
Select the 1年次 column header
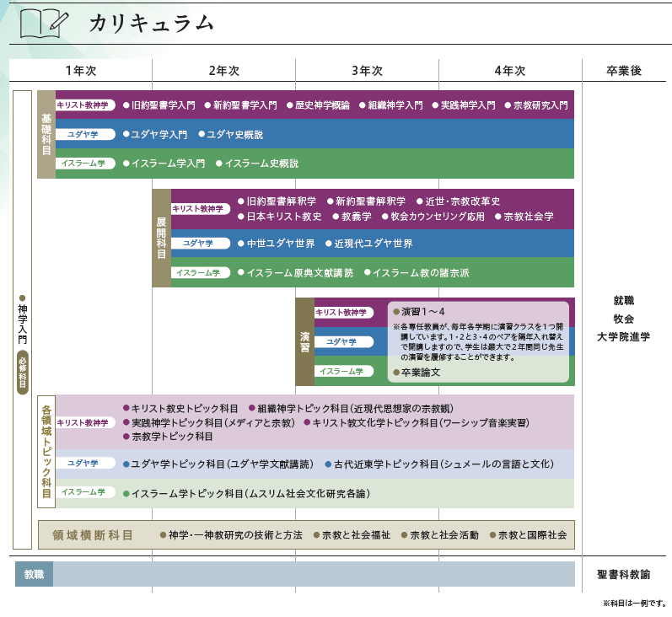click(81, 71)
